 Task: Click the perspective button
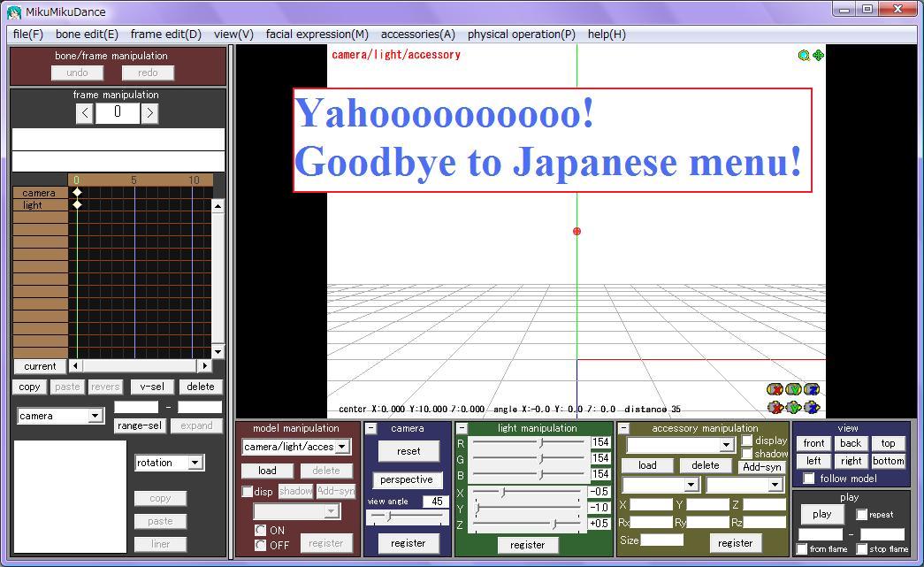(407, 479)
